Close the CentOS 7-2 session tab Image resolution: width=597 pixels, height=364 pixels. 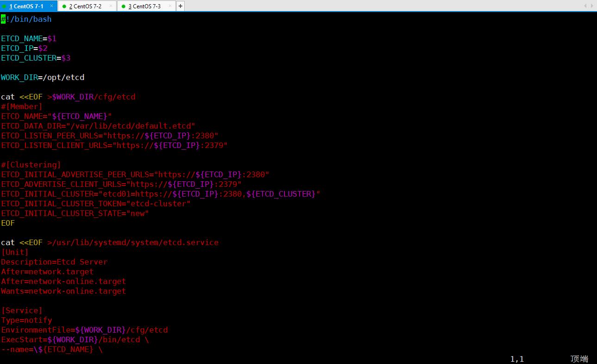pos(111,6)
